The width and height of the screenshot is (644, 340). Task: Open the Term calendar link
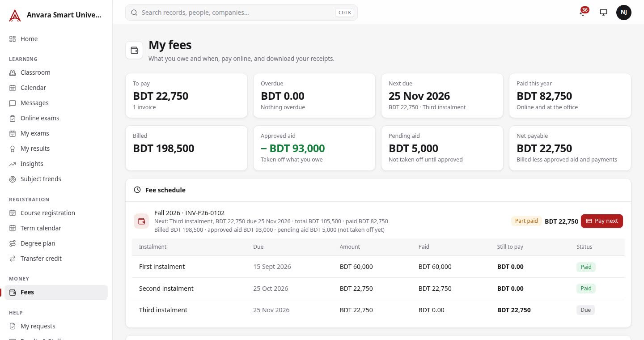click(56, 228)
